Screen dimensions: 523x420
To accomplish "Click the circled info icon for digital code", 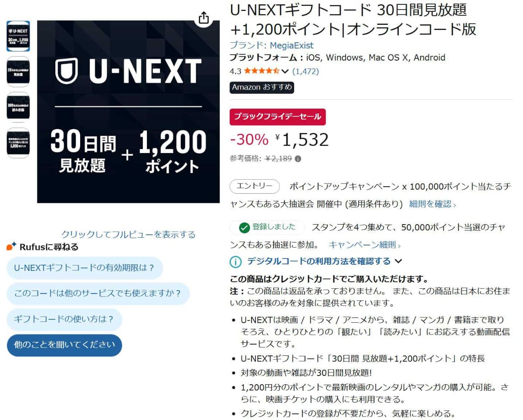I will click(x=235, y=262).
